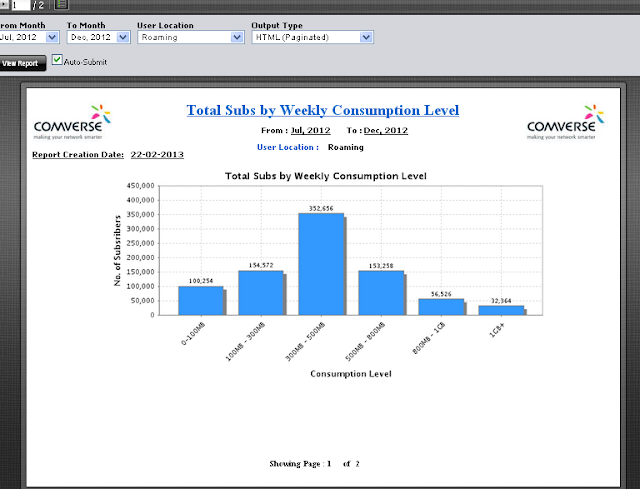This screenshot has height=489, width=640.
Task: Click the chart title above the bars
Action: click(326, 176)
